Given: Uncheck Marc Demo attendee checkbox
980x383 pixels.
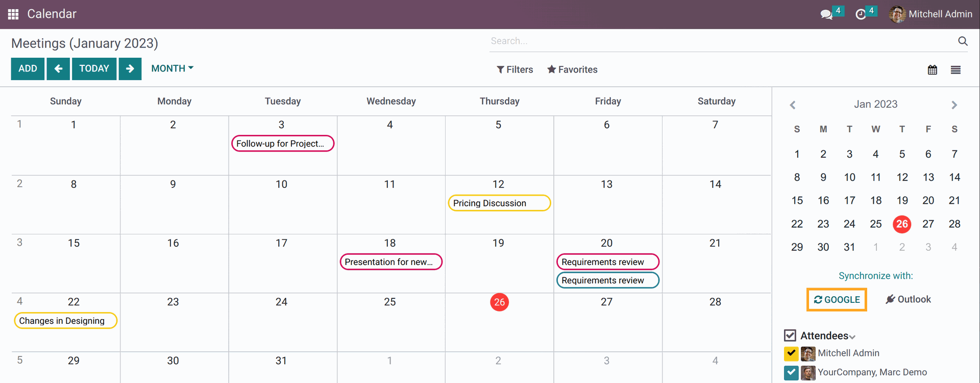Looking at the screenshot, I should (x=791, y=372).
